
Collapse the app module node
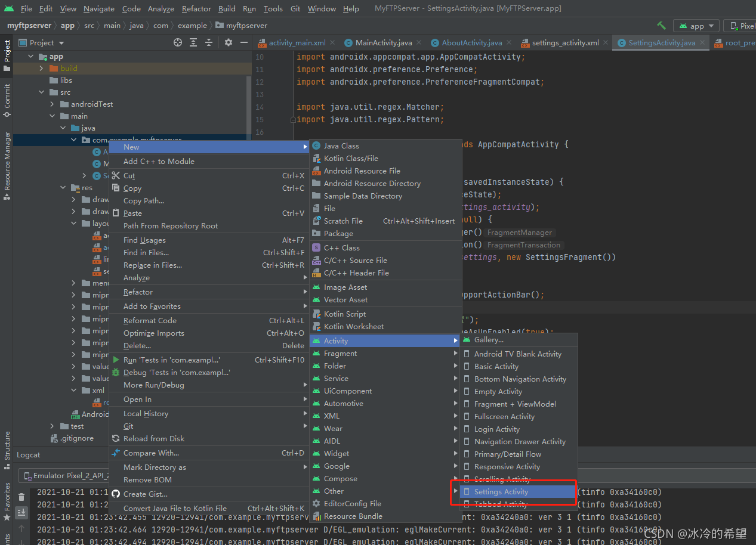coord(31,56)
